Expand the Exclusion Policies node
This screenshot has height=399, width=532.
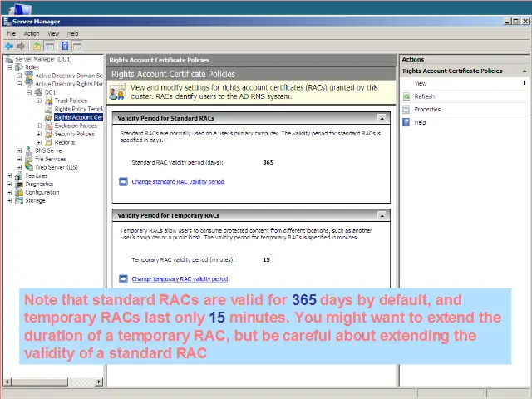(39, 126)
